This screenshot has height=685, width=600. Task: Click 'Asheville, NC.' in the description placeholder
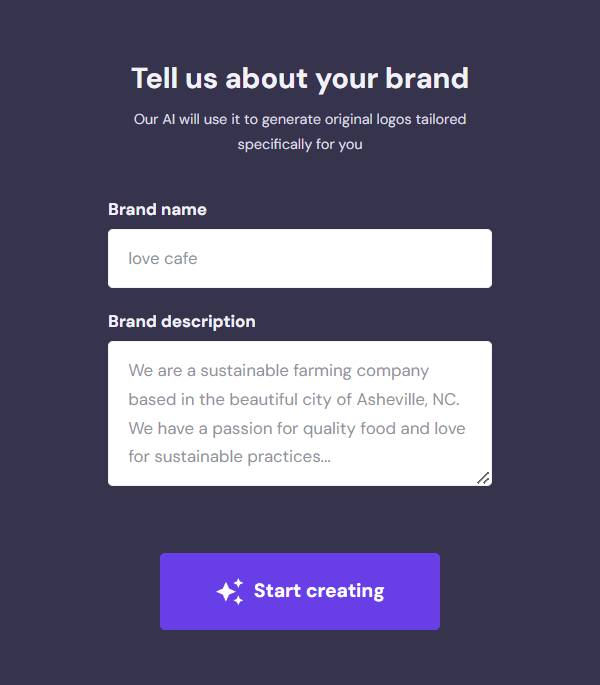pyautogui.click(x=408, y=400)
